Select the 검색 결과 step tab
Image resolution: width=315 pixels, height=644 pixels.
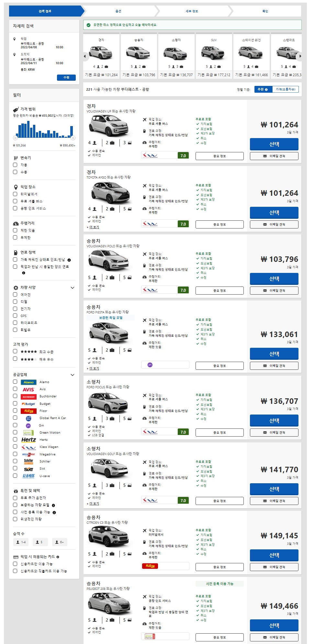(x=45, y=11)
